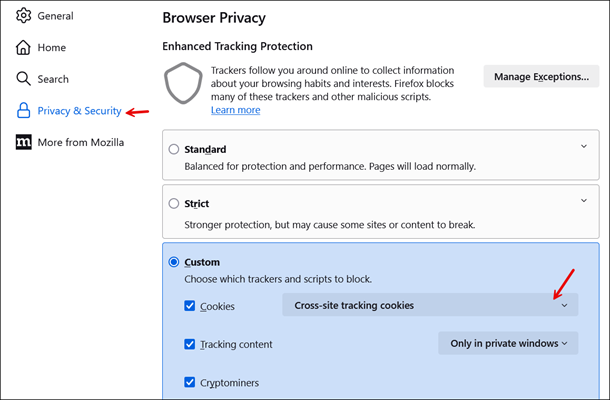Click the Browser Privacy heading

[214, 18]
